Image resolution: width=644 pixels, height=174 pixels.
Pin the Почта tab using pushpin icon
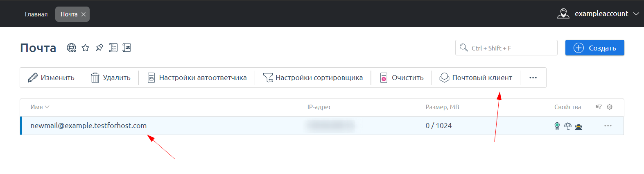pos(99,48)
